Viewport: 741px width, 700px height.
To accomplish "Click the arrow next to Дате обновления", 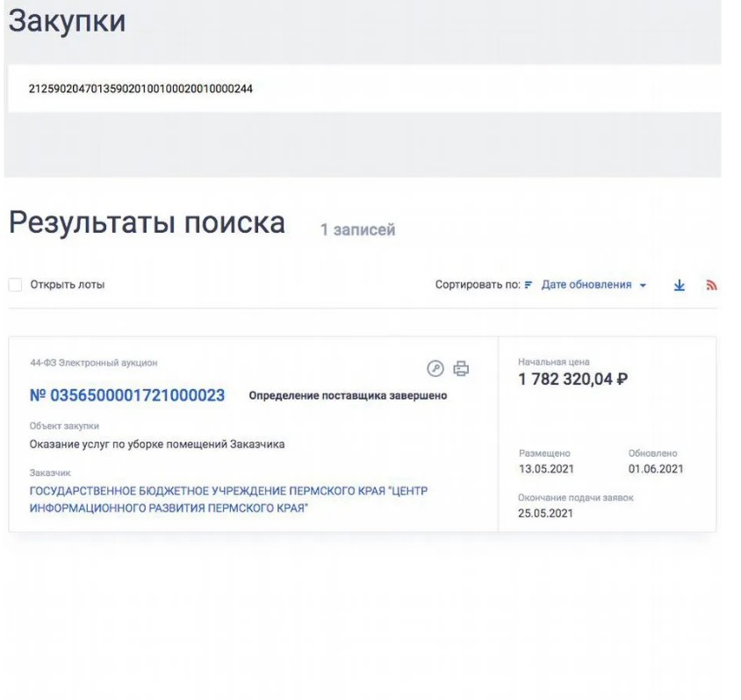I will (x=643, y=285).
